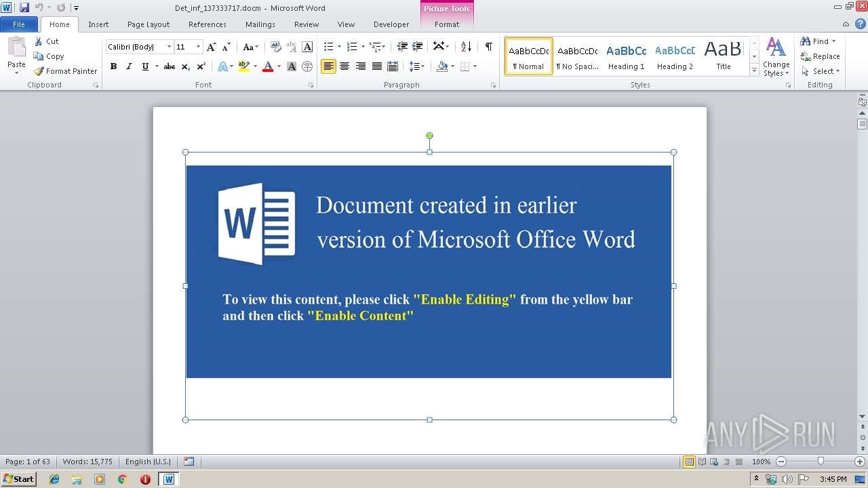Clear formatting icon
This screenshot has height=488, width=868.
point(276,47)
